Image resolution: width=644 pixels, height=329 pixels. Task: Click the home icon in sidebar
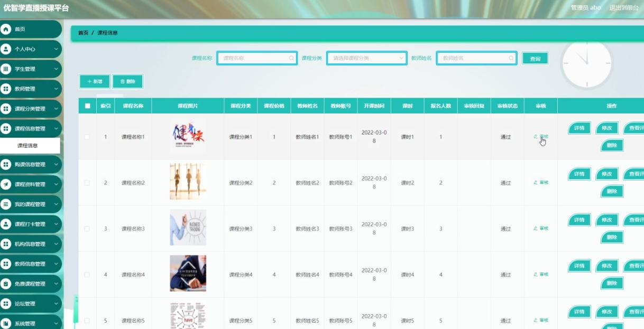6,29
